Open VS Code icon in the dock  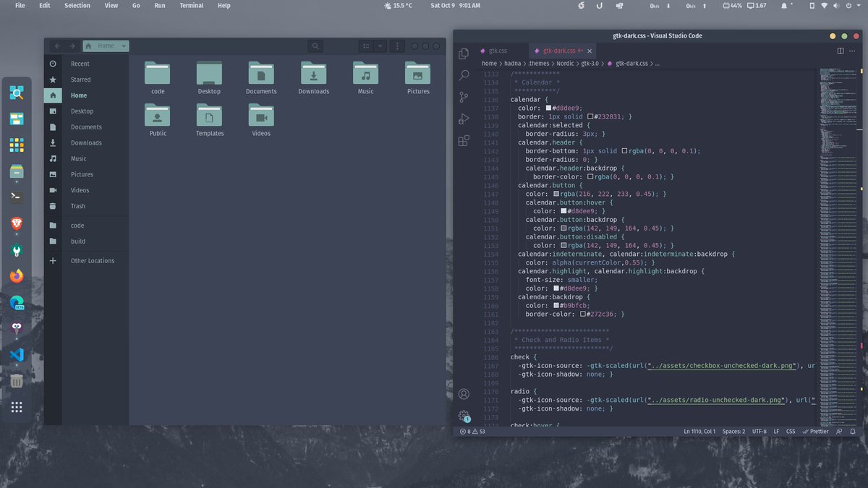(17, 355)
